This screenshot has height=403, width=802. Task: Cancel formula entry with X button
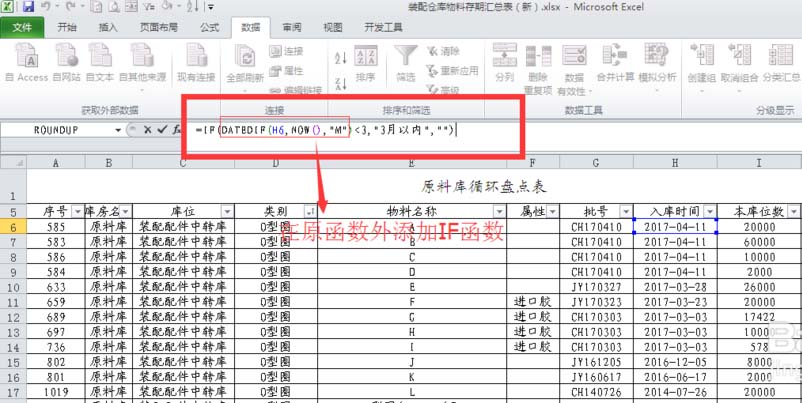click(147, 130)
